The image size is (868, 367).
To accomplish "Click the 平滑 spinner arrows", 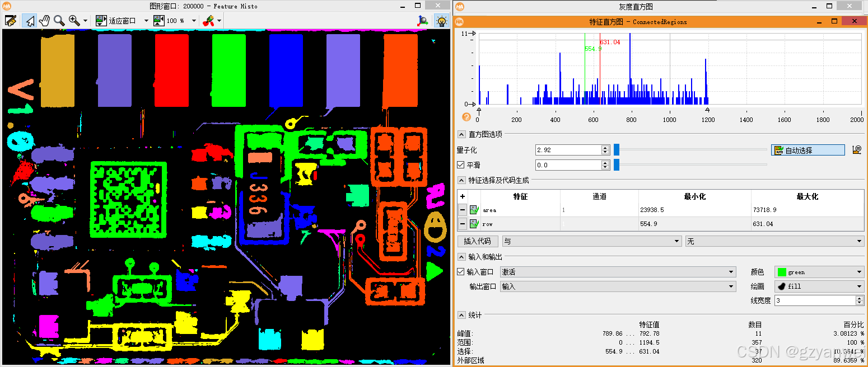I will 605,165.
